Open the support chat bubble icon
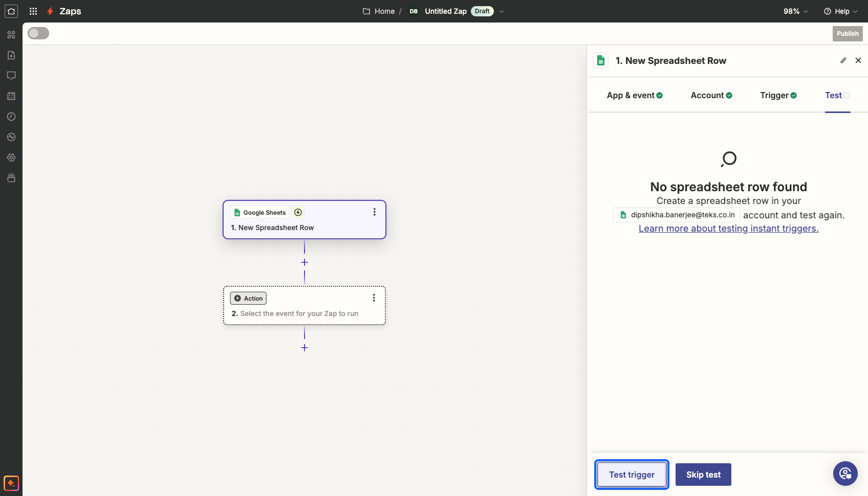868x496 pixels. (845, 474)
